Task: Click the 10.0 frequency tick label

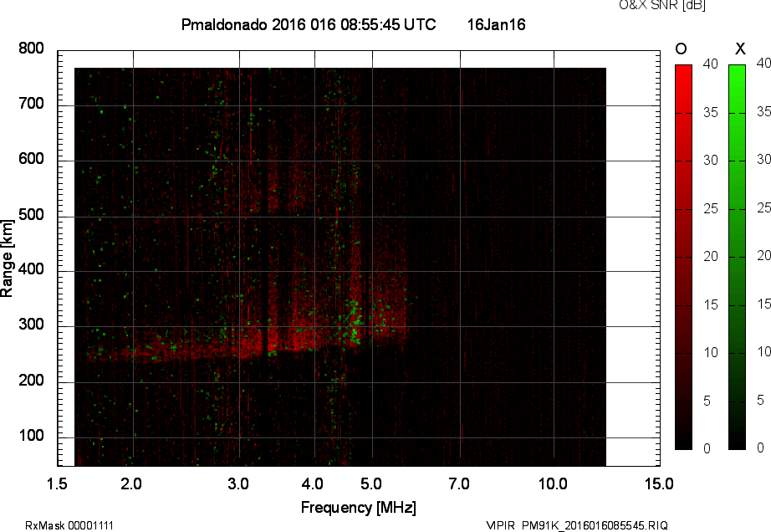Action: click(553, 483)
